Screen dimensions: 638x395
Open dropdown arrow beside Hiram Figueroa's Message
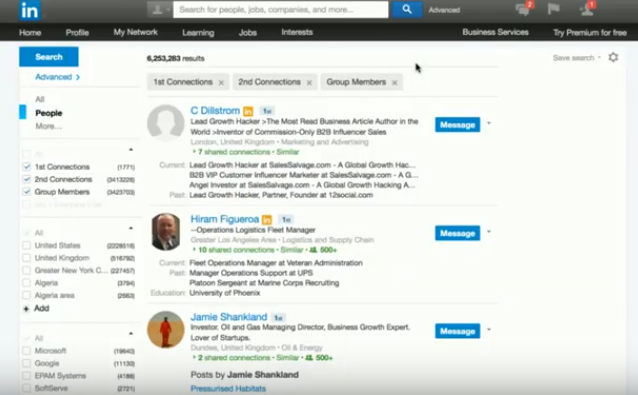489,232
